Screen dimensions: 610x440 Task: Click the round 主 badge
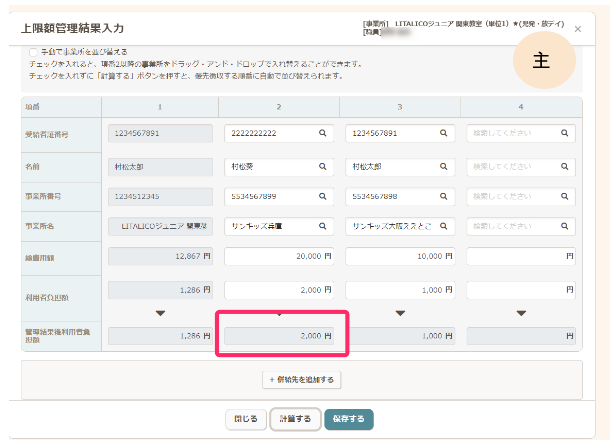[x=541, y=62]
